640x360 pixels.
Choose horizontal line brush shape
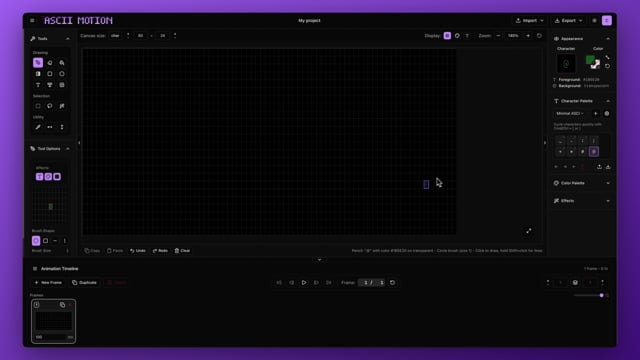click(x=55, y=241)
